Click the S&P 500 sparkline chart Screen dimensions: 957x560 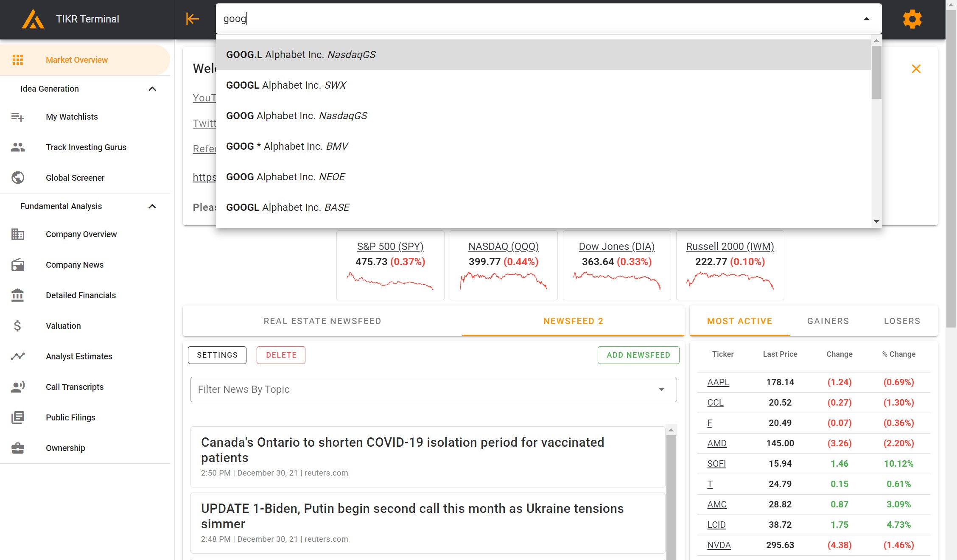(x=390, y=281)
